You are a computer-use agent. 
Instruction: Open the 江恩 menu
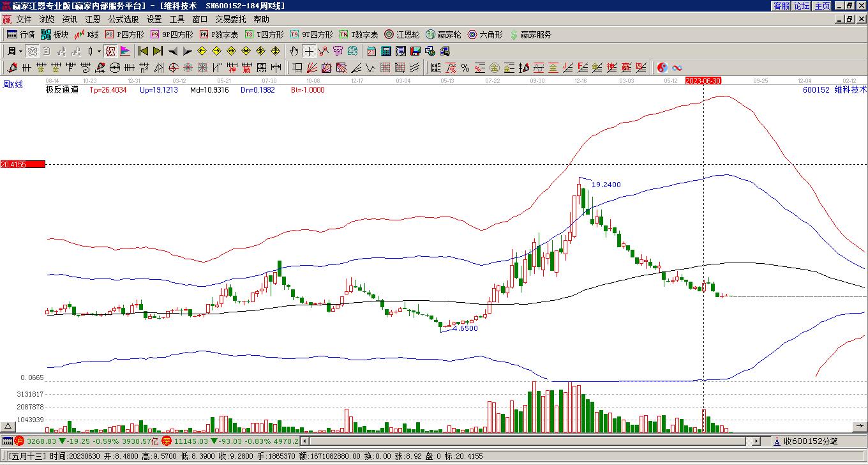[93, 19]
